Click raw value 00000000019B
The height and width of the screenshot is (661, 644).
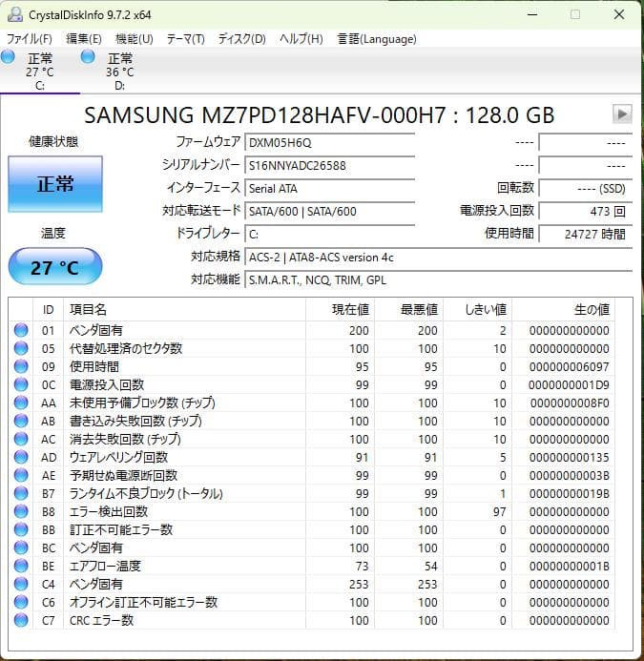point(570,494)
